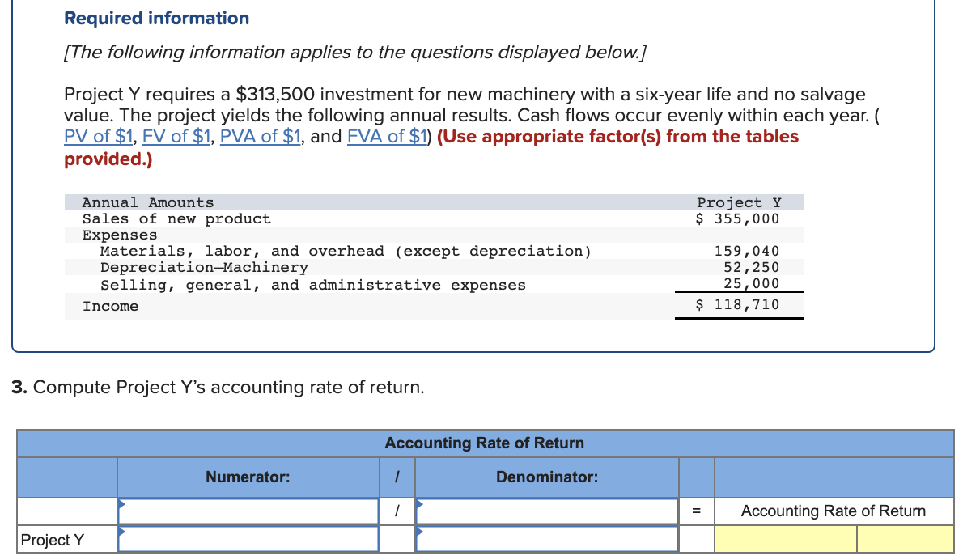Click the equals sign cell in the table
The height and width of the screenshot is (560, 963).
[x=696, y=511]
